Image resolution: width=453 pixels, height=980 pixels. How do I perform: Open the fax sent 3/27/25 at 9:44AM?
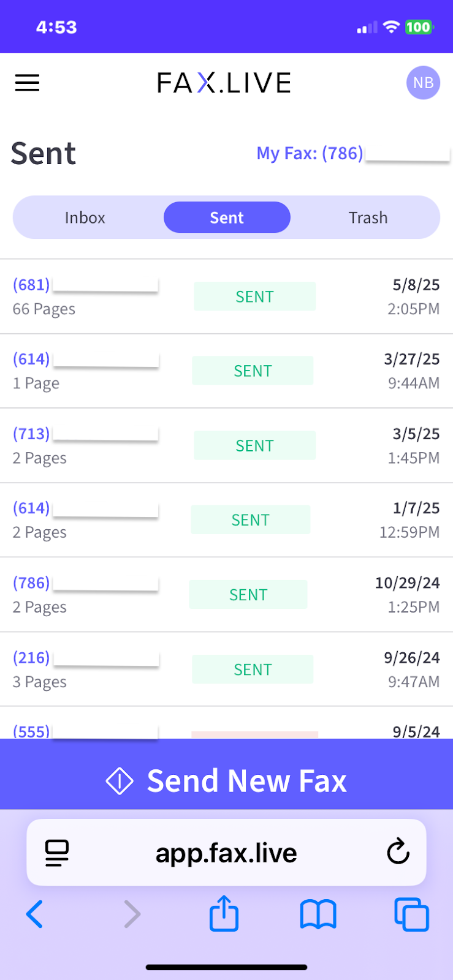(226, 371)
